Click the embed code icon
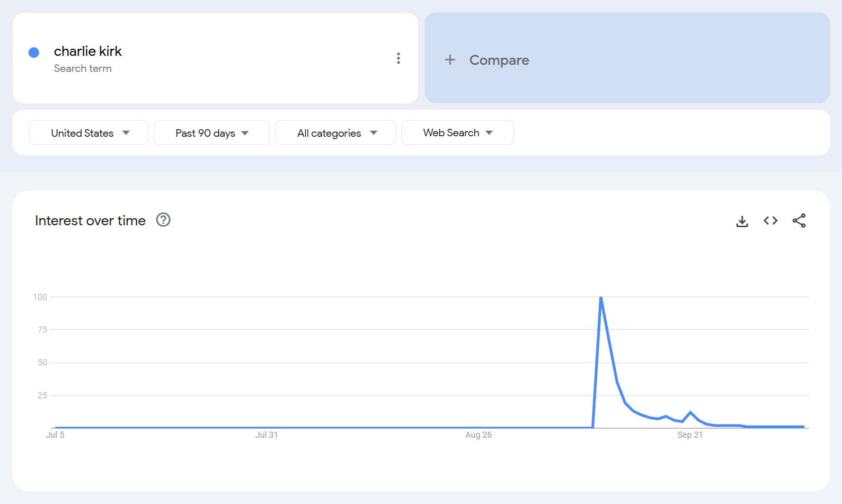The image size is (842, 504). click(x=770, y=221)
